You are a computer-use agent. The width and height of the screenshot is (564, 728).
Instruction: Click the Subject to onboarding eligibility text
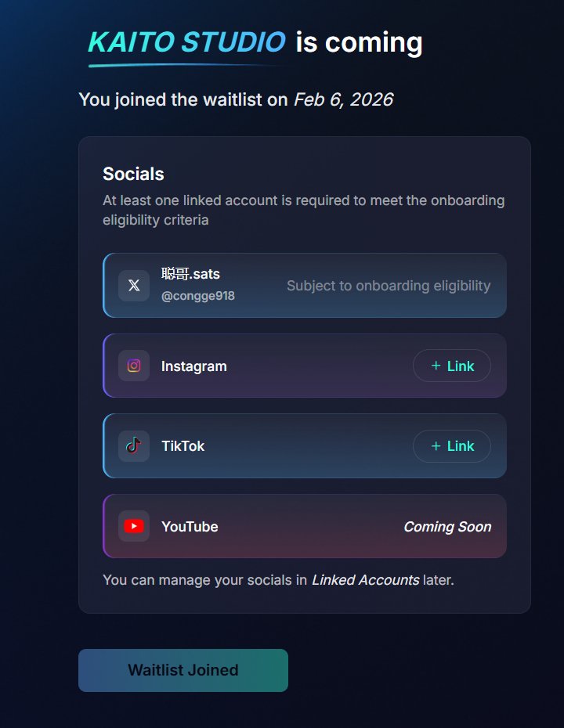coord(389,286)
